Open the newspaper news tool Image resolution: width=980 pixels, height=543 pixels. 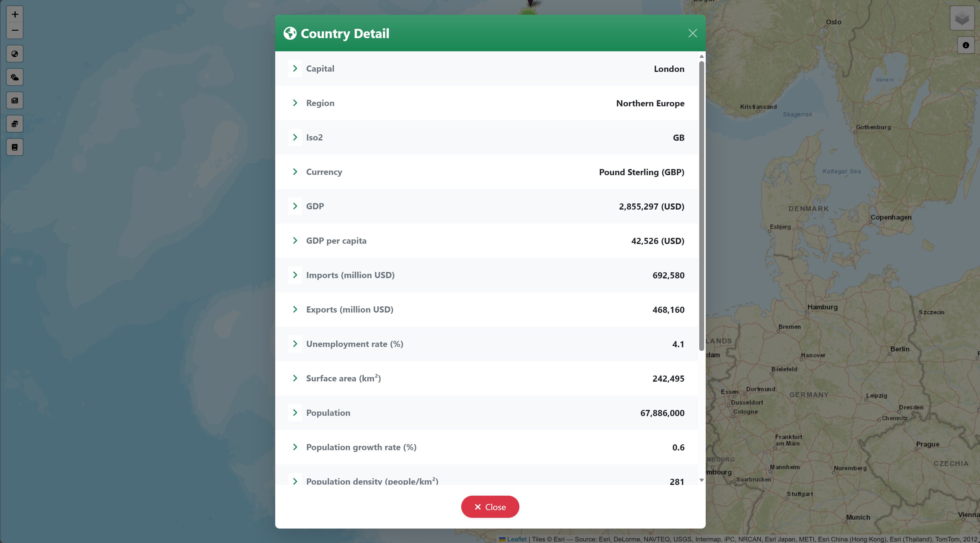15,101
